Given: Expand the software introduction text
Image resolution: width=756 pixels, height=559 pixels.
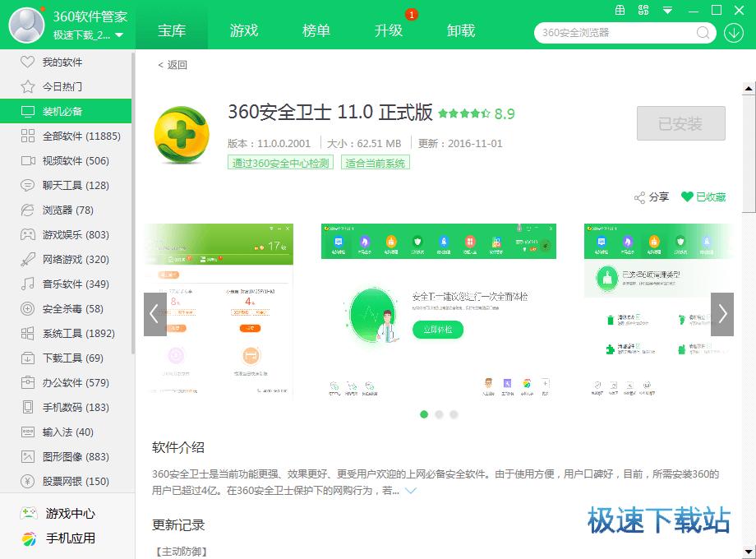Looking at the screenshot, I should pos(411,491).
